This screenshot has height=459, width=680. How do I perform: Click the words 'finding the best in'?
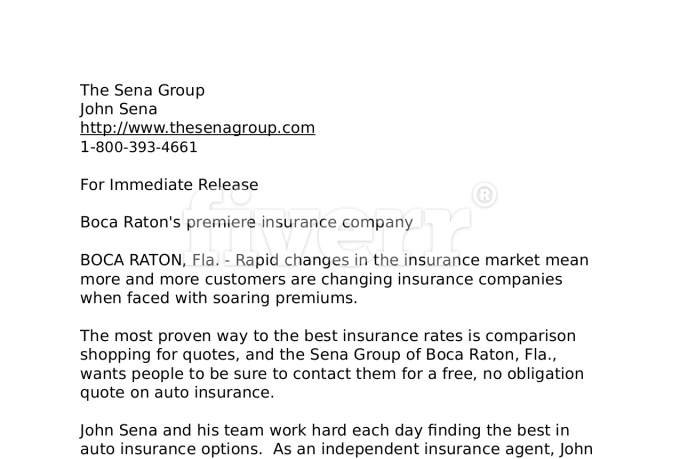coord(498,430)
